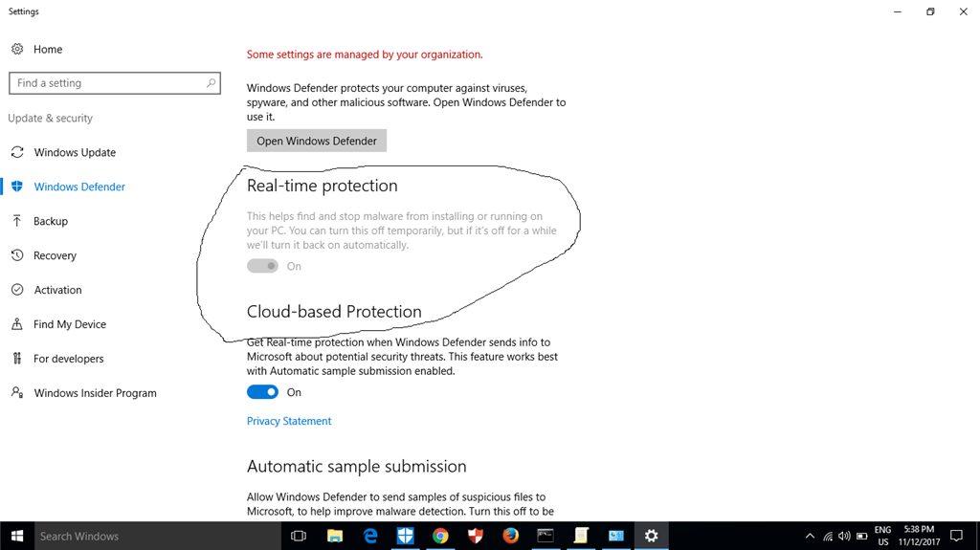The image size is (980, 550).
Task: Click the network Wi-Fi tray icon
Action: (828, 536)
